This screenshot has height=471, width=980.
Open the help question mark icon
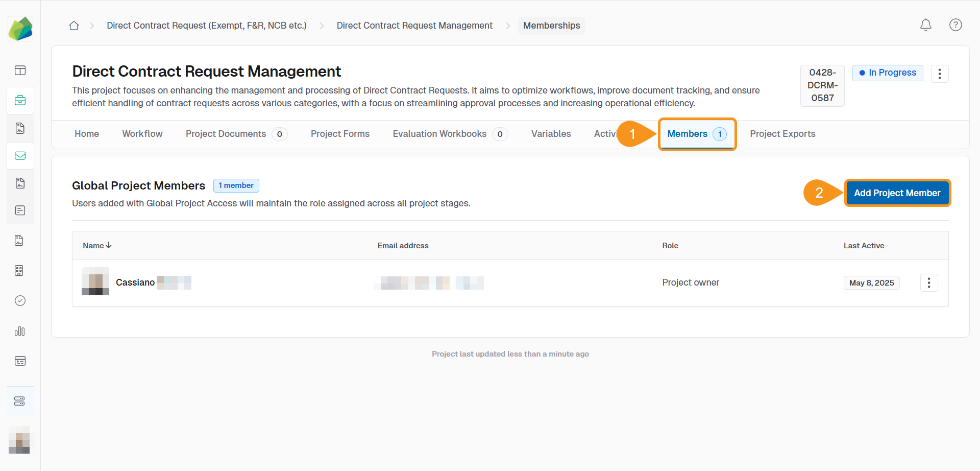coord(955,25)
